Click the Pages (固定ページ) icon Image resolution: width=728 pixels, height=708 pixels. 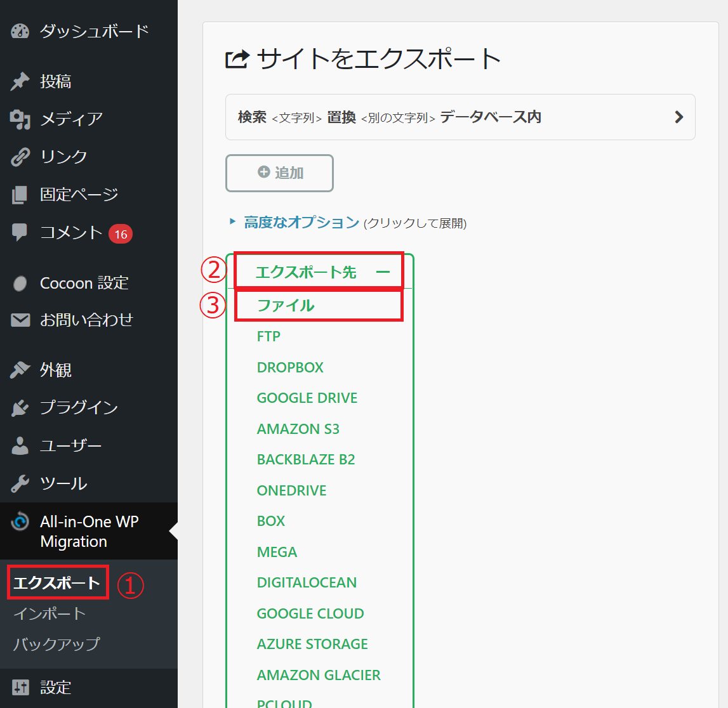point(20,195)
